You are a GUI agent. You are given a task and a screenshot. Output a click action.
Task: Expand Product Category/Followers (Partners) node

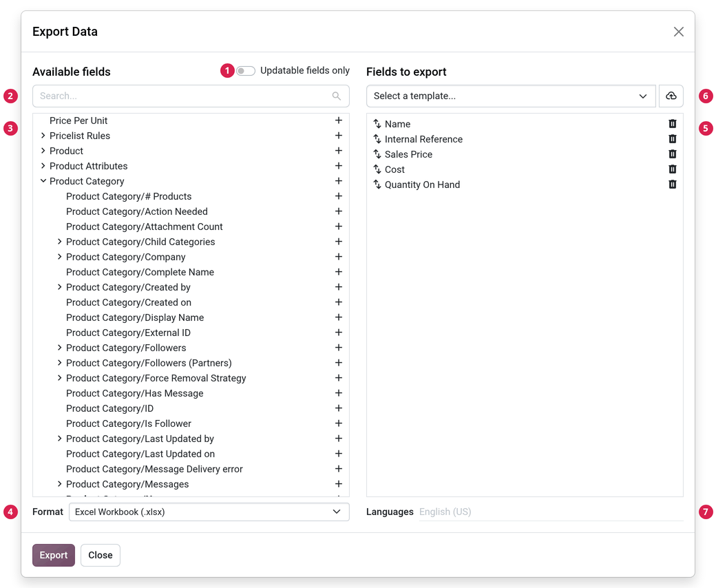(59, 363)
